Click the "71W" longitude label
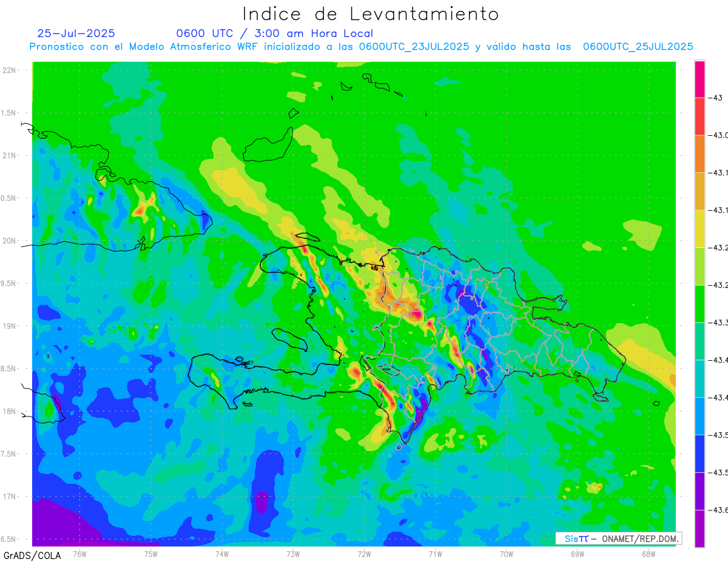The height and width of the screenshot is (562, 728). point(435,554)
